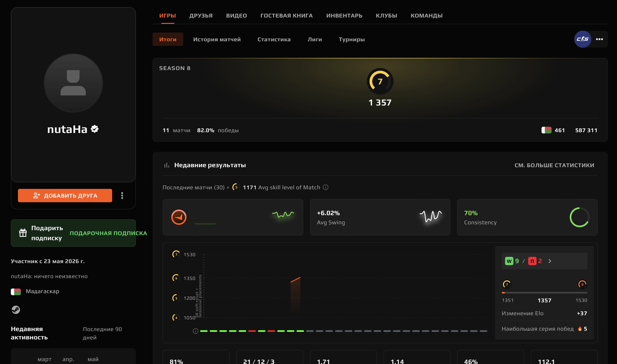Click the 70% Consistency card
Viewport: 617px width, 364px height.
(x=527, y=217)
